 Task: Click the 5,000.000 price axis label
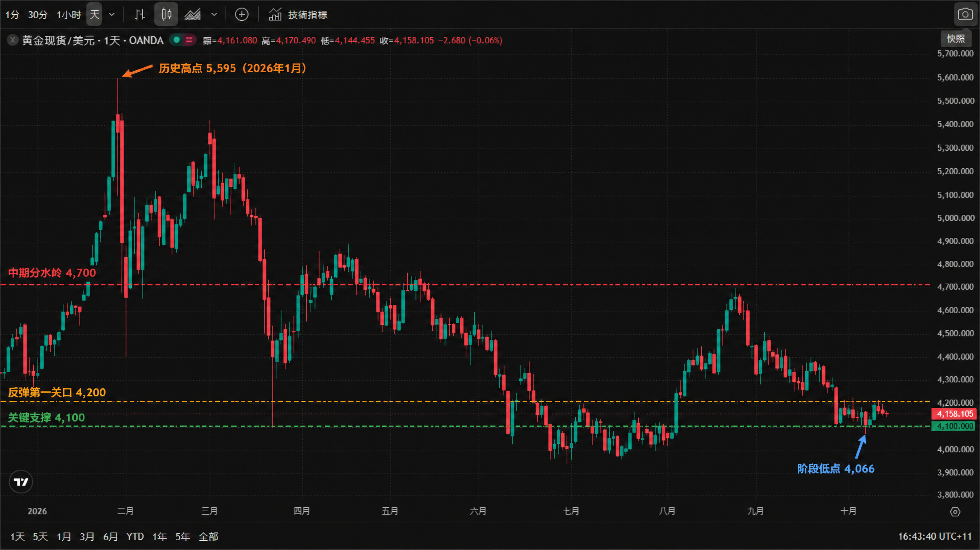coord(956,218)
